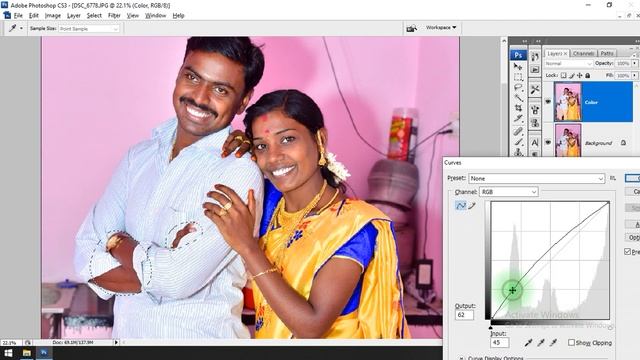Click the preset options icon beside Preset
Image resolution: width=640 pixels, height=360 pixels.
point(613,178)
